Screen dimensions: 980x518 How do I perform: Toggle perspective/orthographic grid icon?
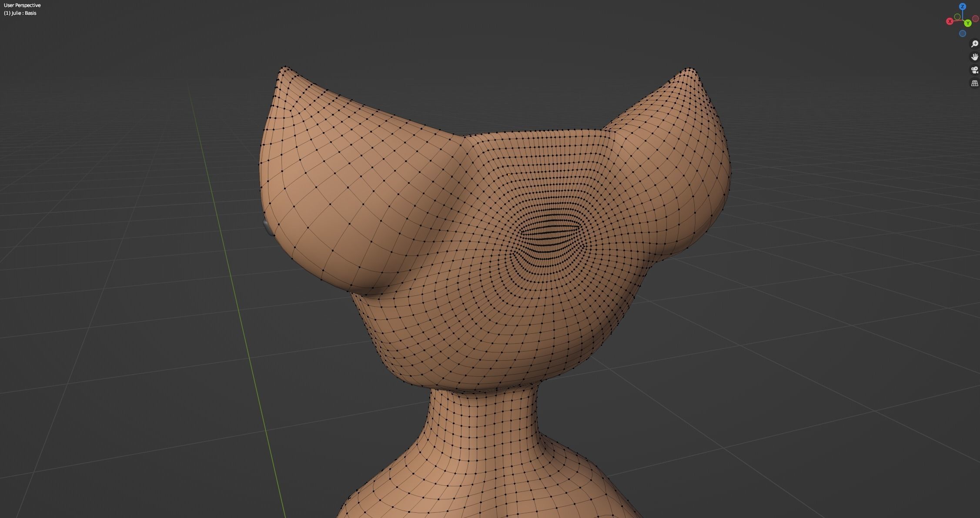[x=975, y=83]
